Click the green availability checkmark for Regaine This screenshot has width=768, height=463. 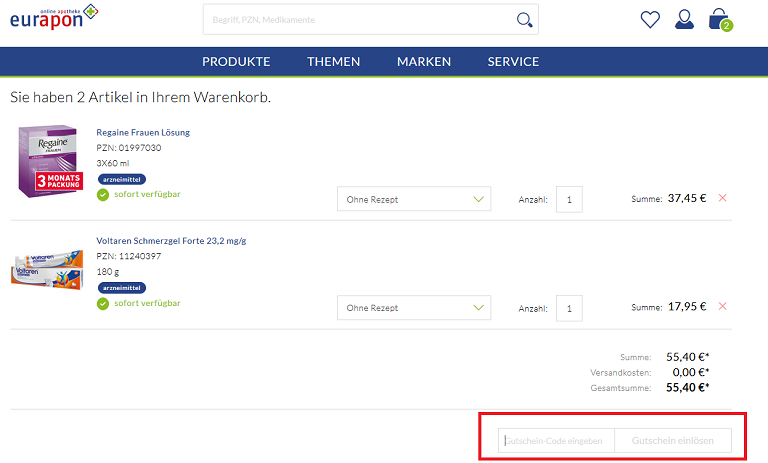(103, 195)
